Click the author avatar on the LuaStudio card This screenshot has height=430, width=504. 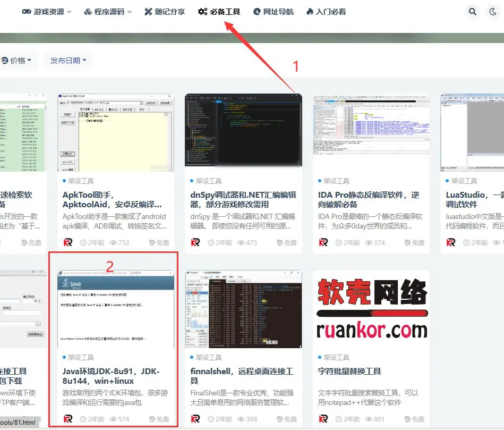click(451, 242)
